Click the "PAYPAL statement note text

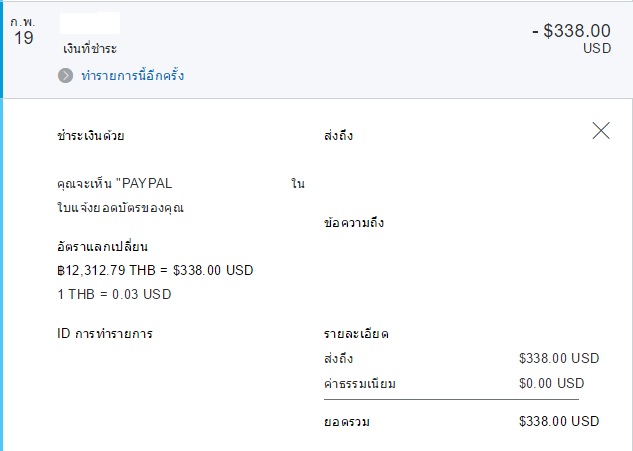click(x=122, y=184)
